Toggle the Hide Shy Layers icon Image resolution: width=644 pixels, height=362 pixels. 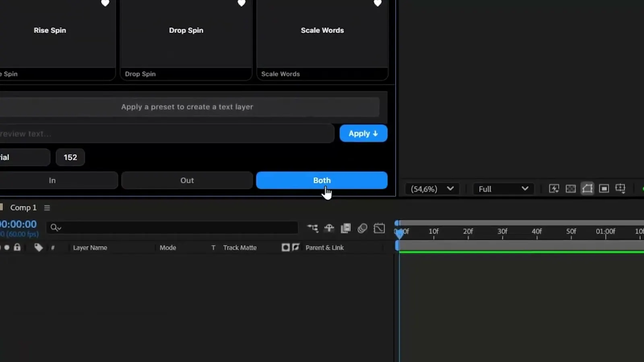pyautogui.click(x=329, y=228)
